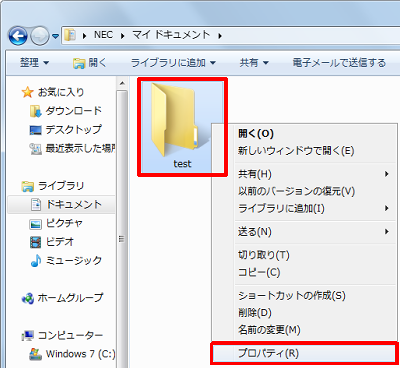This screenshot has height=368, width=400.
Task: Open the ミュージック library
Action: 74,260
